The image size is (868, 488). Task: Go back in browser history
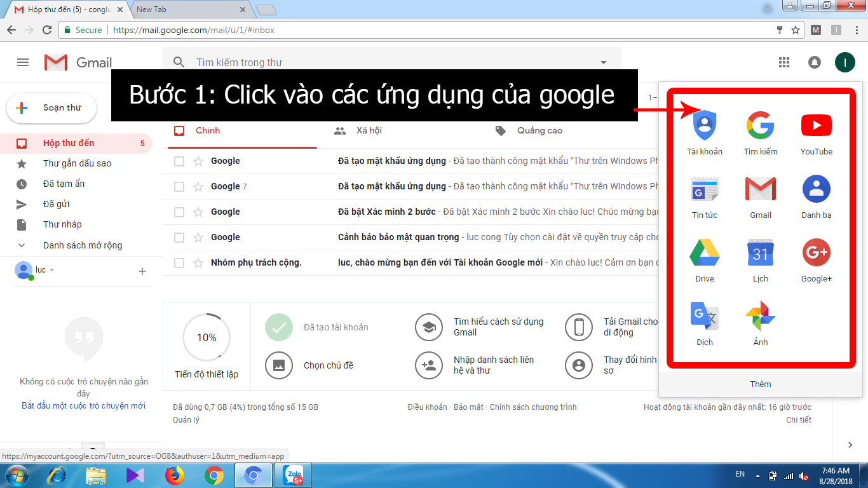click(x=11, y=30)
